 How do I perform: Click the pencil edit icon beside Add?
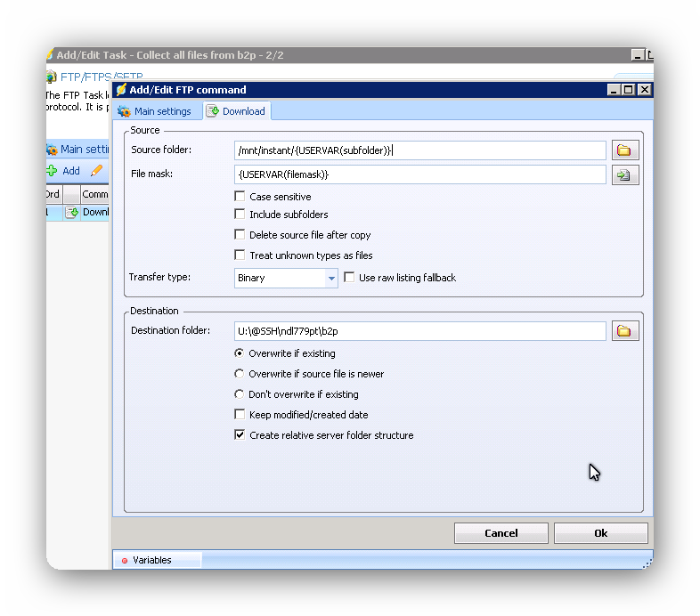pyautogui.click(x=97, y=171)
